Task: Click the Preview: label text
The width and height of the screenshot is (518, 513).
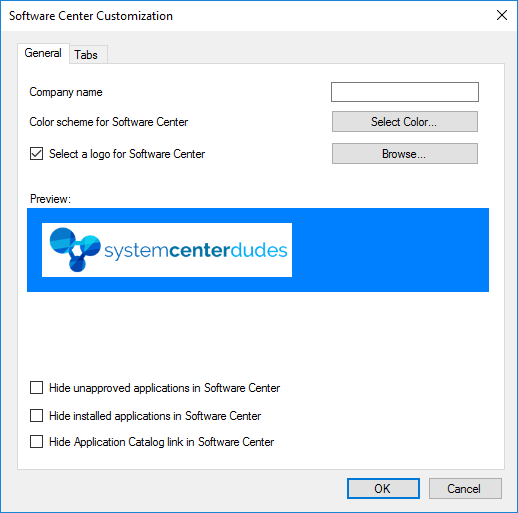Action: click(x=50, y=199)
